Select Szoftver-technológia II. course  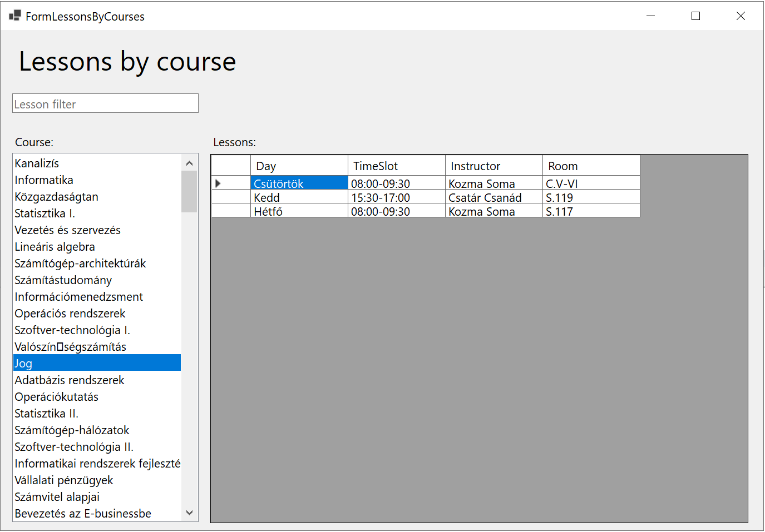tap(97, 446)
